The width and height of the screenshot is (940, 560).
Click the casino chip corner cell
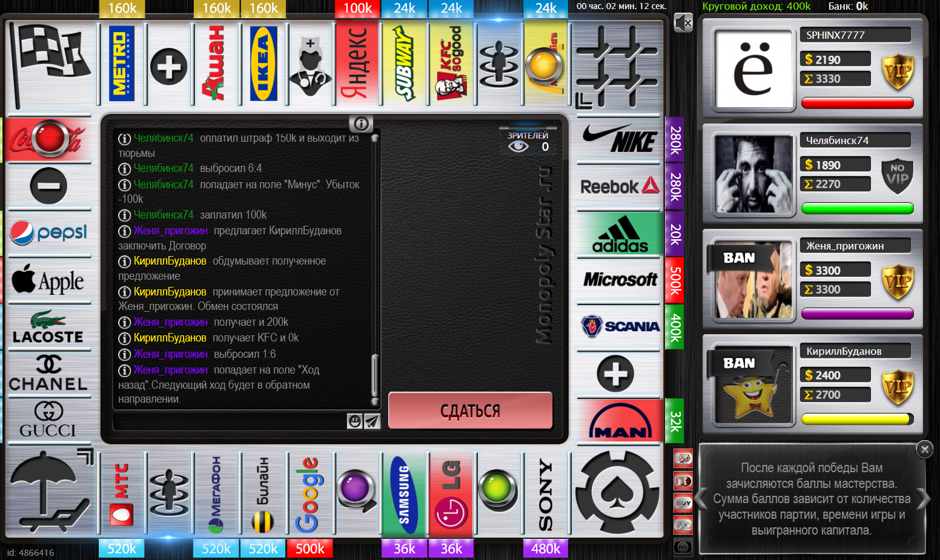[x=617, y=493]
